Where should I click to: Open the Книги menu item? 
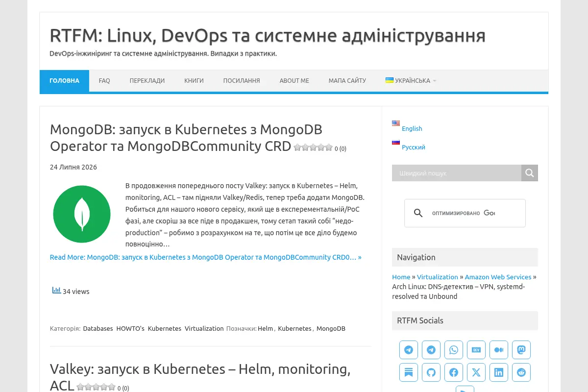(194, 81)
